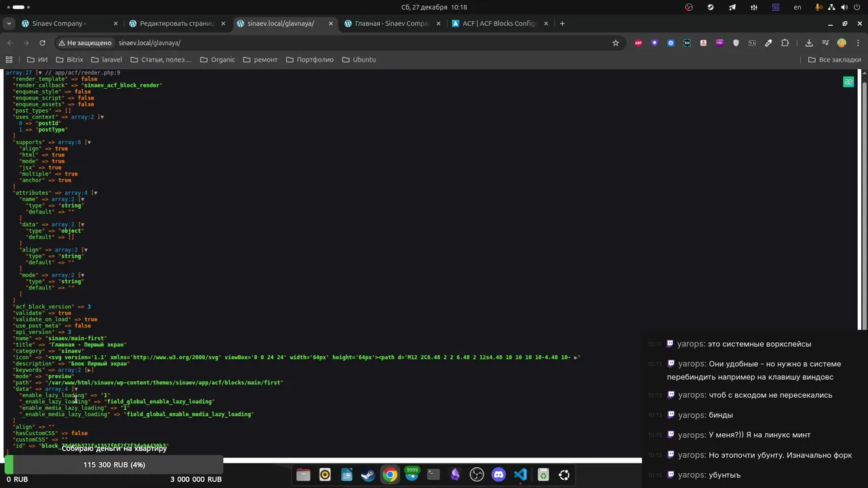
Task: Open the Telegram tray icon in top bar
Action: click(732, 7)
